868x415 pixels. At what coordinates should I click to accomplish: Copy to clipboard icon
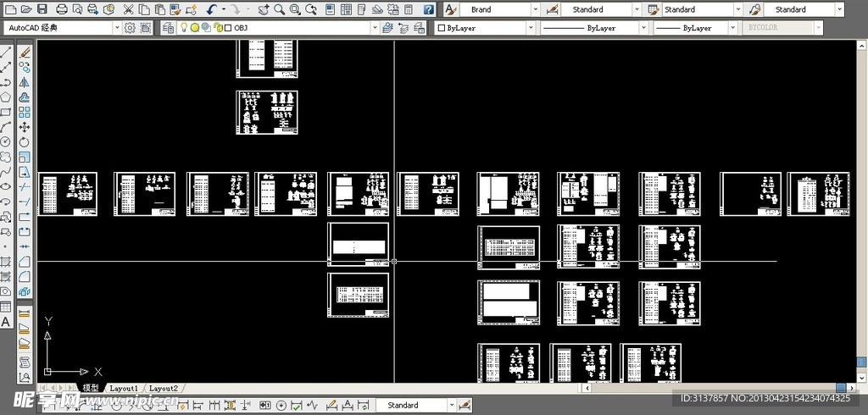pos(144,9)
